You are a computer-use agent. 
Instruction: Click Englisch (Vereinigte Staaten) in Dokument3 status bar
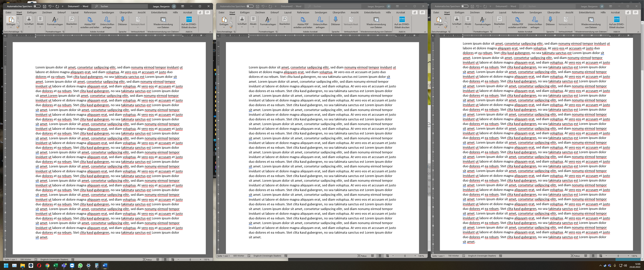coord(482,256)
